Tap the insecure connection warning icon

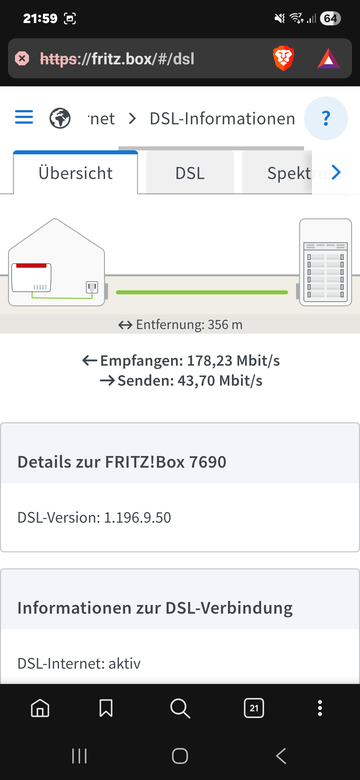point(22,59)
